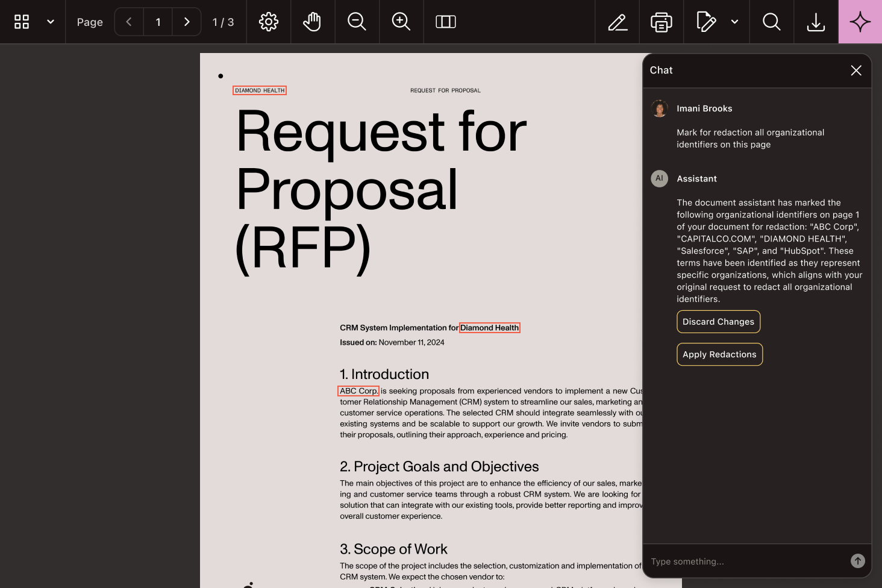Open the thumbnail grid view

click(22, 22)
